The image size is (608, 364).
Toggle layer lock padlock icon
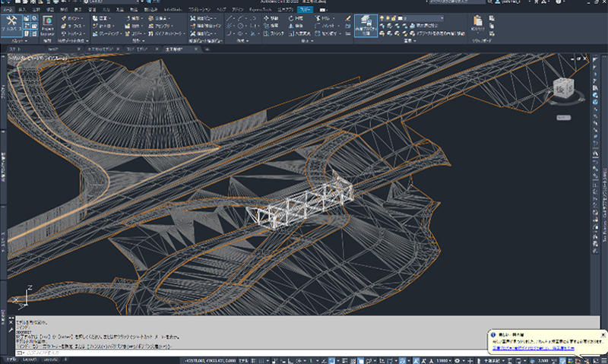(394, 18)
